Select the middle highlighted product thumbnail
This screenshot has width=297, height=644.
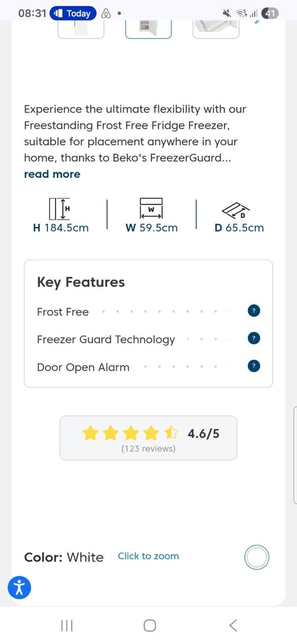click(x=148, y=29)
